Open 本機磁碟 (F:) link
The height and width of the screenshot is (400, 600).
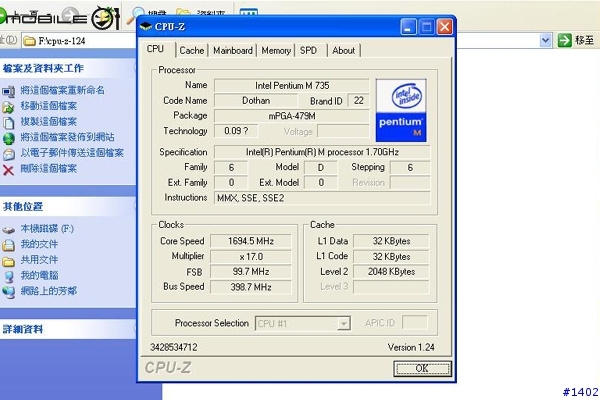pyautogui.click(x=47, y=229)
